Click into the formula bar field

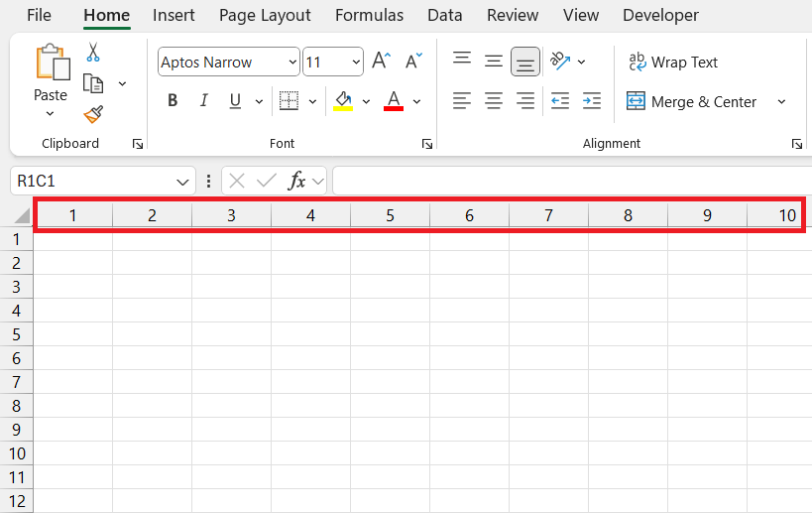point(572,181)
